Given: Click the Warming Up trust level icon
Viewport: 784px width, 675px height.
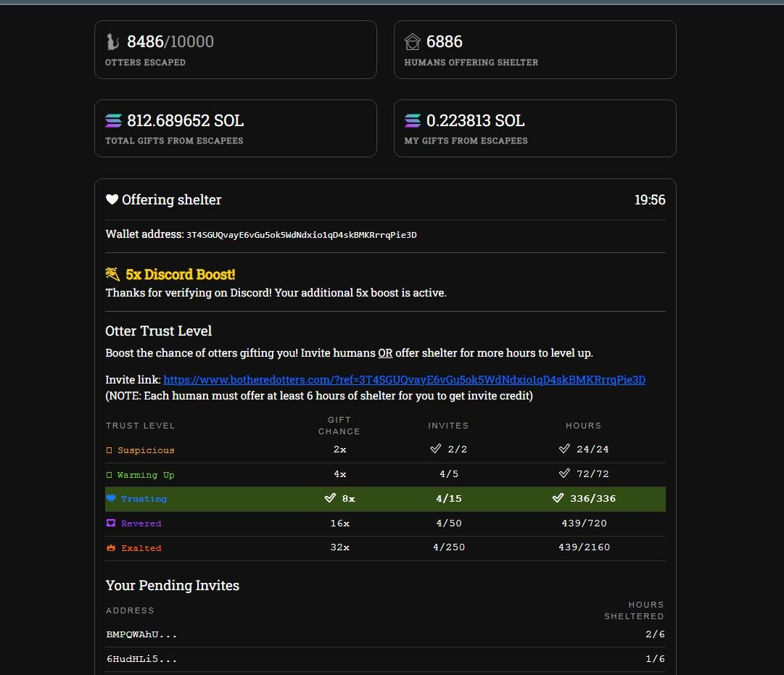Looking at the screenshot, I should click(x=109, y=475).
